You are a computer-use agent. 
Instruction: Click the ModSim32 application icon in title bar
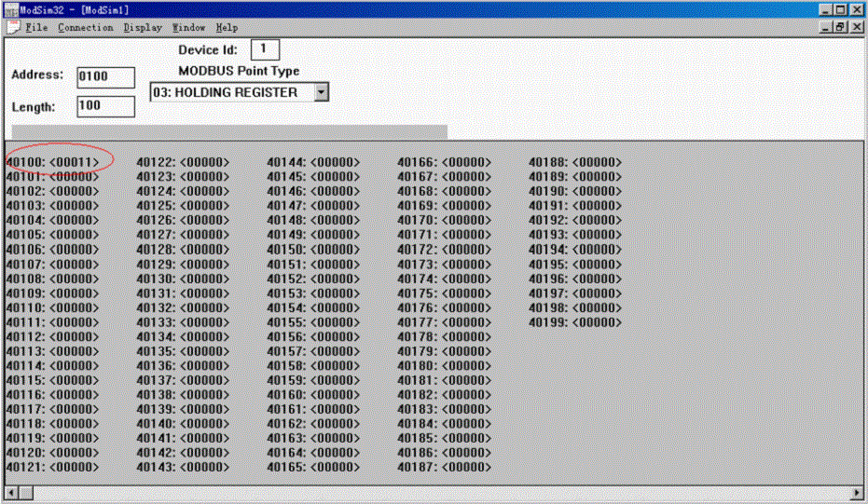[x=10, y=9]
